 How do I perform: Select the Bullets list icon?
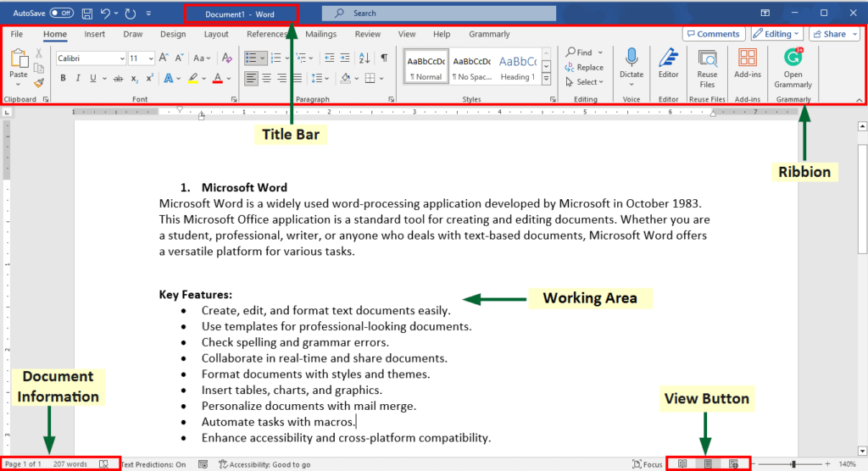[x=251, y=58]
